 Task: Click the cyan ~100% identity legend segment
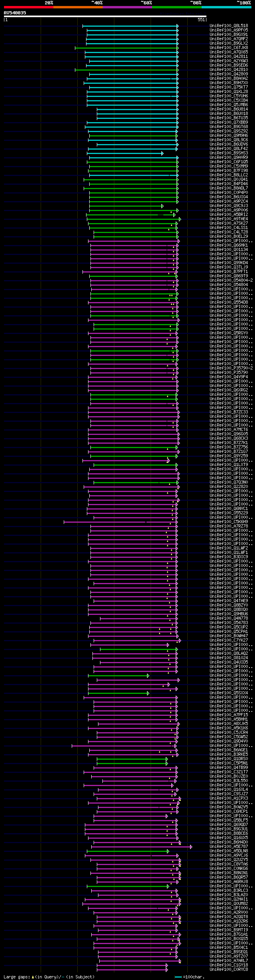226,7
